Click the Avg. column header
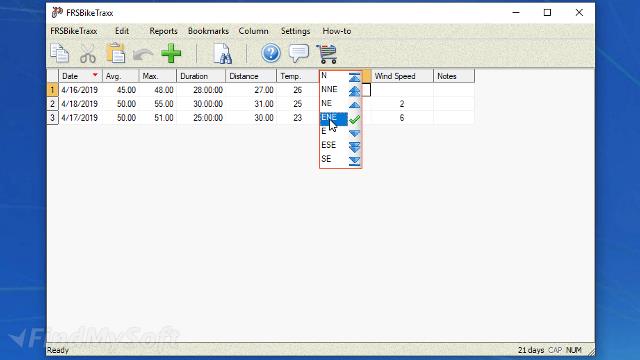Screen dimensions: 640x360 120,76
